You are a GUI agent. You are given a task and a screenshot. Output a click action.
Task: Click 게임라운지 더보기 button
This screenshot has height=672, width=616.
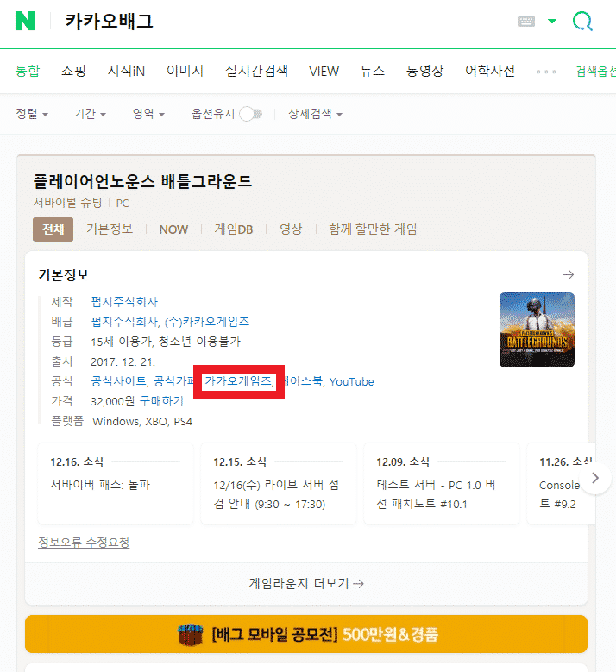point(306,583)
